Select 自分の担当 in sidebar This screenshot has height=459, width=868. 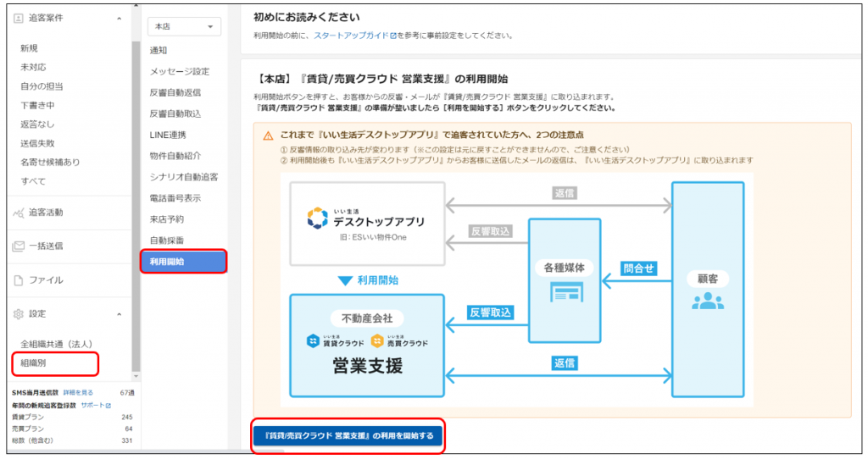coord(42,86)
